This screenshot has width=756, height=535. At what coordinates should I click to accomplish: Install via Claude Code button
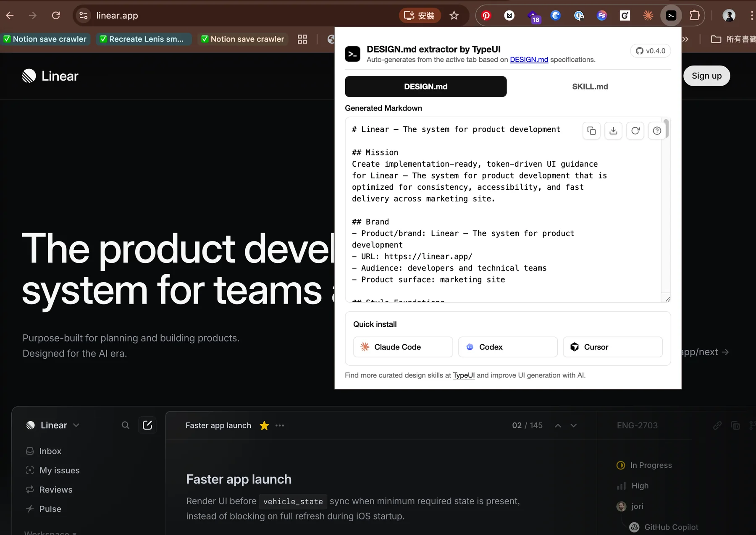pos(403,347)
